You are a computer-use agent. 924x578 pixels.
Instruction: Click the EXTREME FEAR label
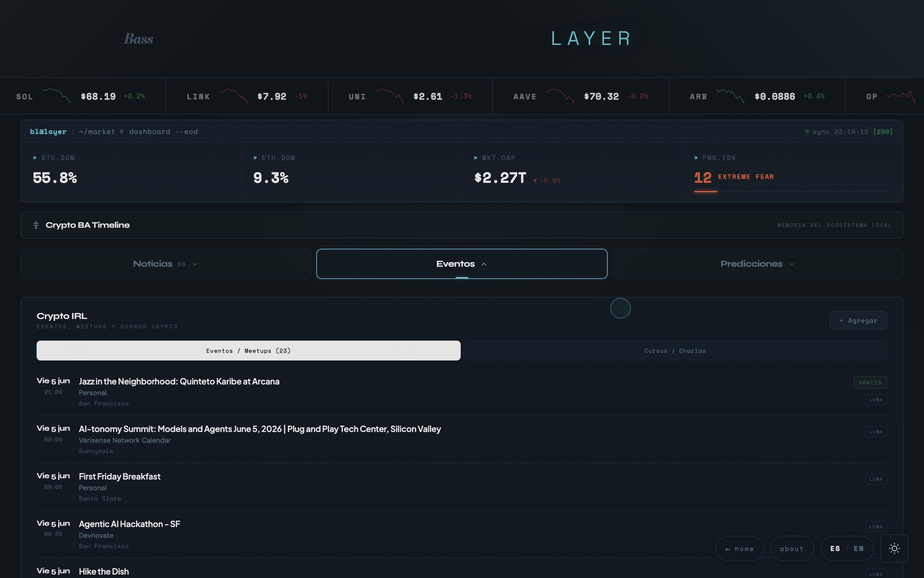coord(746,177)
